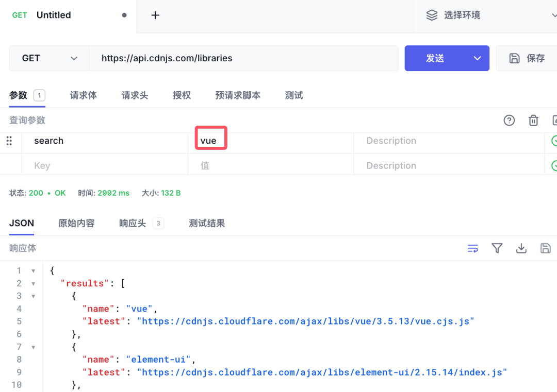This screenshot has height=392, width=557.
Task: Delete all query parameters via trash icon
Action: [533, 120]
